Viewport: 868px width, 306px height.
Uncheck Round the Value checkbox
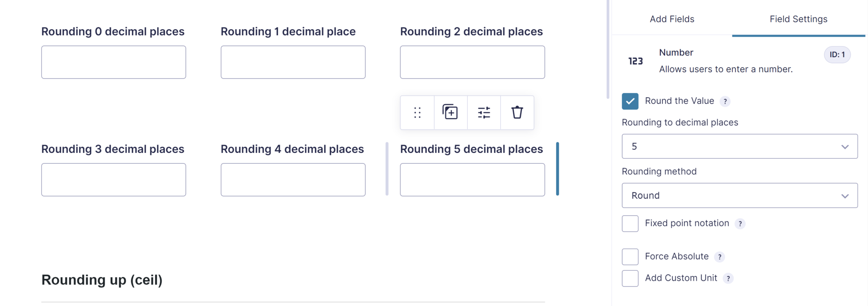630,101
